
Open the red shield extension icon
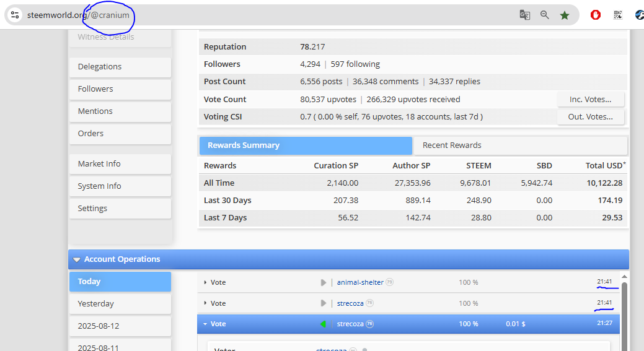point(596,15)
